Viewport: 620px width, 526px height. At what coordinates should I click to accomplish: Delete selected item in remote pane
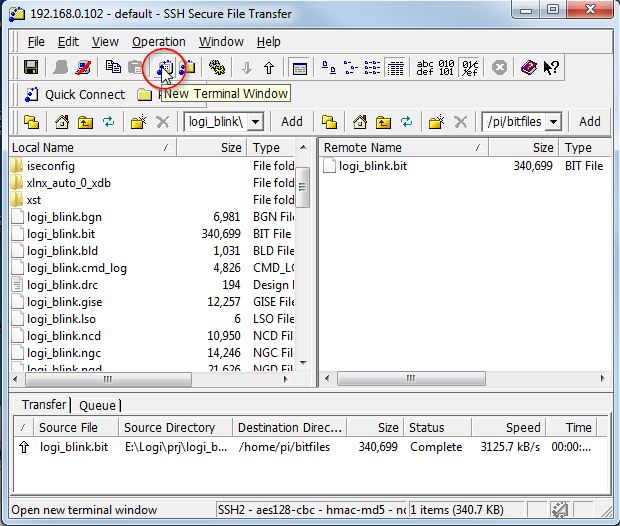pyautogui.click(x=460, y=122)
